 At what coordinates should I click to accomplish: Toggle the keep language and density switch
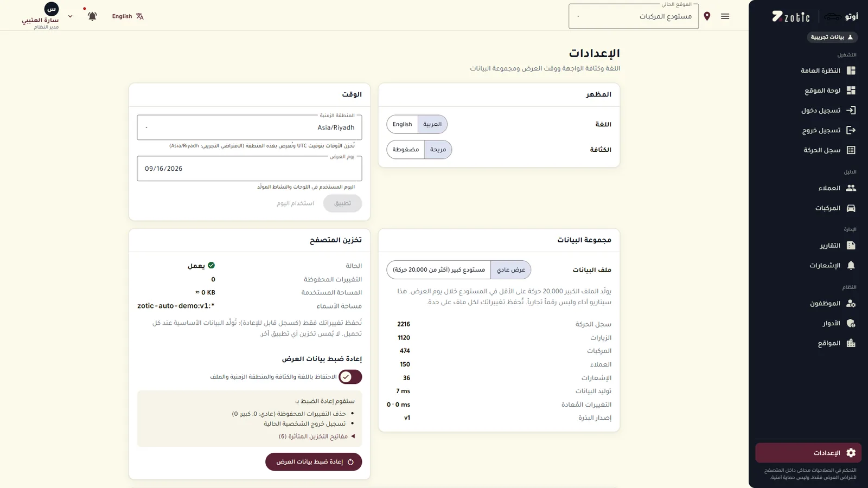[x=350, y=377]
